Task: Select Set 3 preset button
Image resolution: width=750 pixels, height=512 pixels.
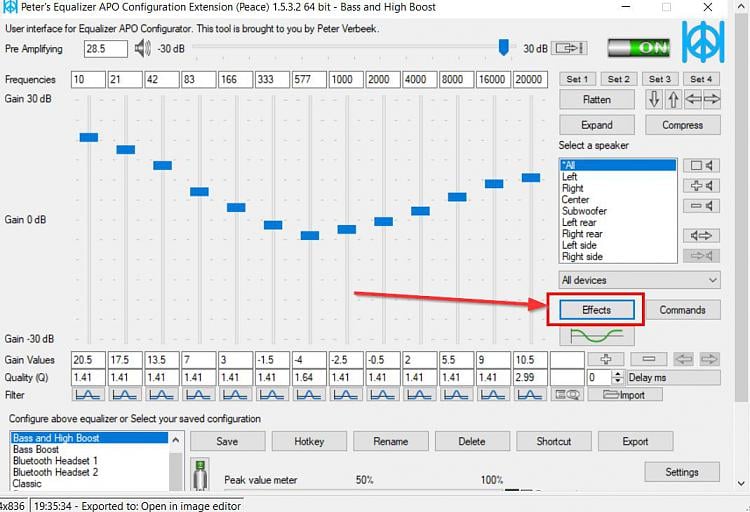Action: point(660,79)
